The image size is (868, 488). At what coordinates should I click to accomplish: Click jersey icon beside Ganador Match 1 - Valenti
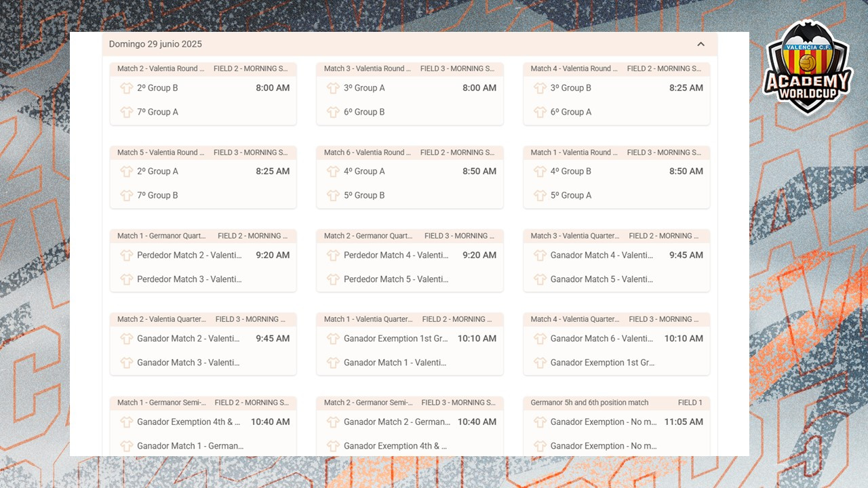coord(333,363)
